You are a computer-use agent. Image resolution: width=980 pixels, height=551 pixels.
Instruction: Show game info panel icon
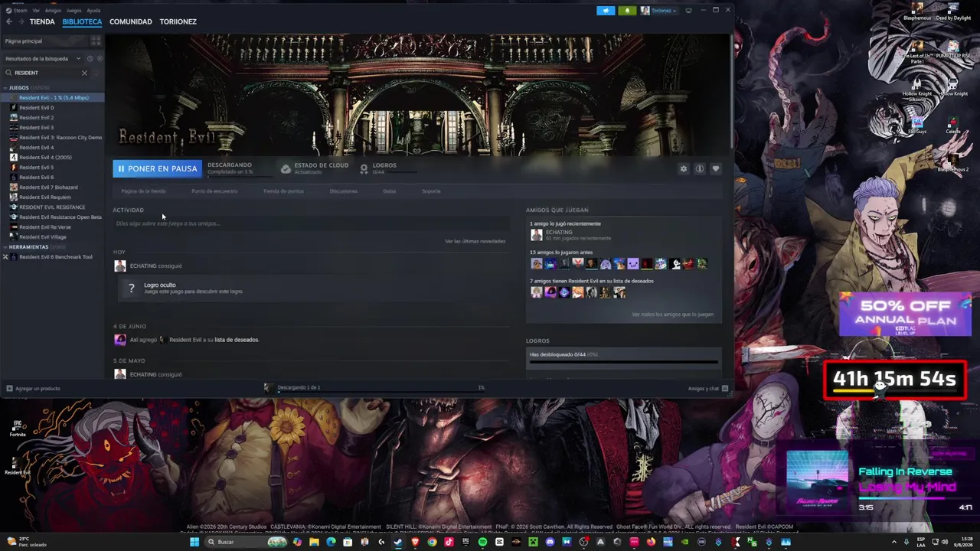pos(700,168)
